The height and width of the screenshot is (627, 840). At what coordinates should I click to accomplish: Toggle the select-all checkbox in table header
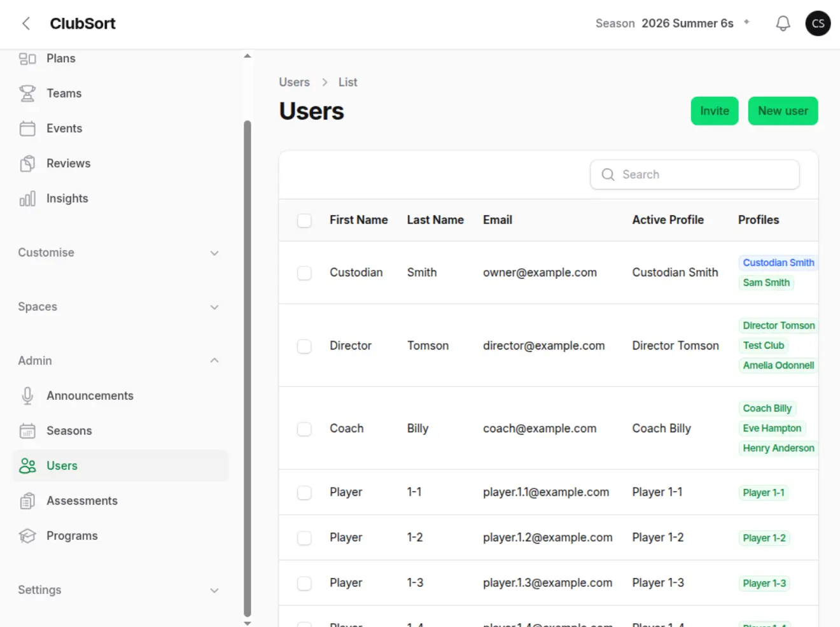tap(304, 220)
